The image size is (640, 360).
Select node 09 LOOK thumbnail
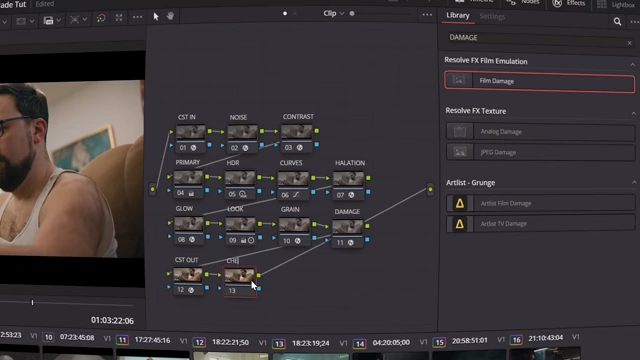point(240,225)
